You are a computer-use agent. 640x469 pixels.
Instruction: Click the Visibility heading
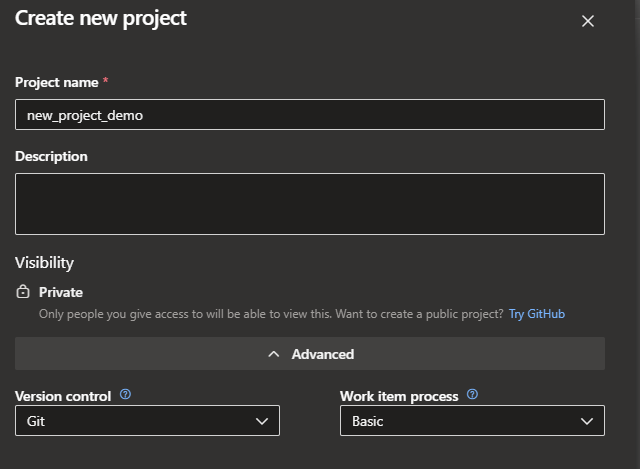coord(44,263)
